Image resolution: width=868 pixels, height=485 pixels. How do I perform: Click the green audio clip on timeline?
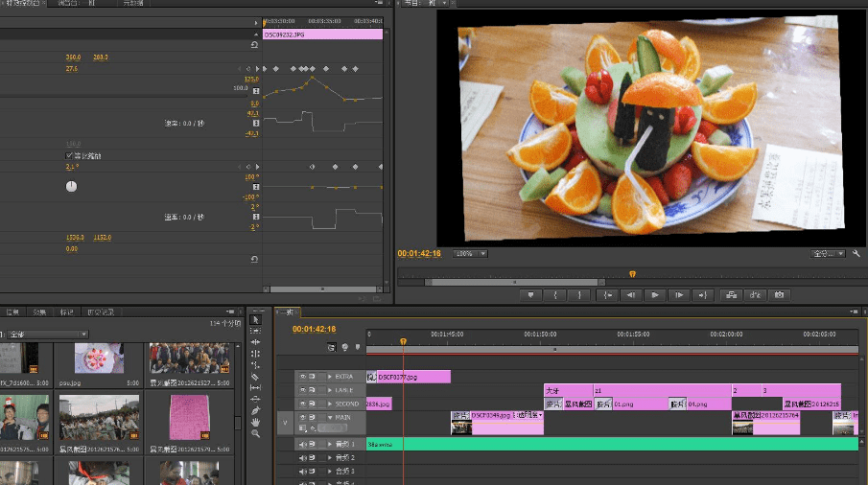pos(614,445)
